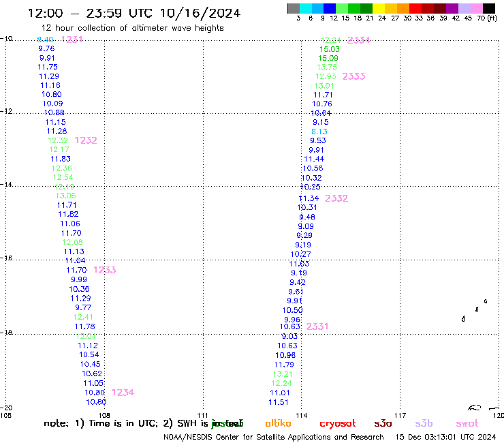The image size is (504, 443).
Task: Click the gray swatch in the wave height legend
Action: [294, 8]
